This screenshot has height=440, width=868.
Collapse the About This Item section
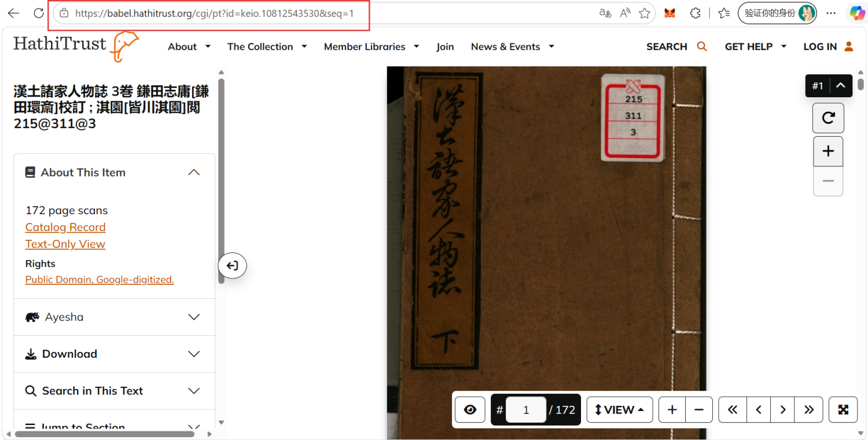114,173
